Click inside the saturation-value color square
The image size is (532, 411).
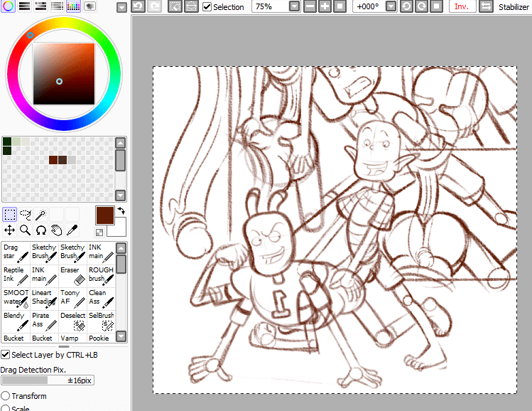pyautogui.click(x=64, y=74)
